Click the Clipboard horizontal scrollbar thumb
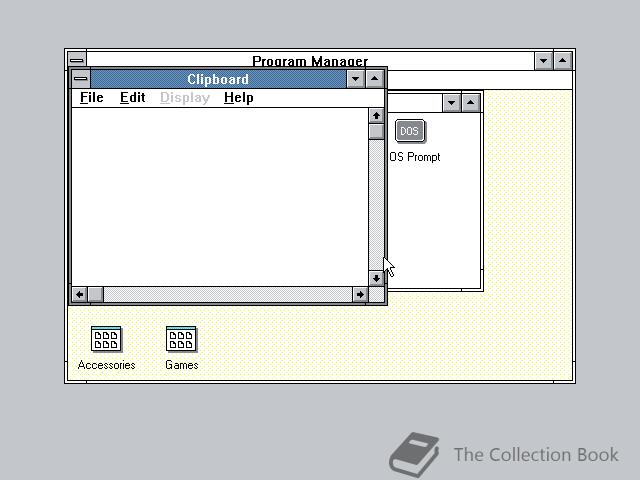 [x=96, y=294]
